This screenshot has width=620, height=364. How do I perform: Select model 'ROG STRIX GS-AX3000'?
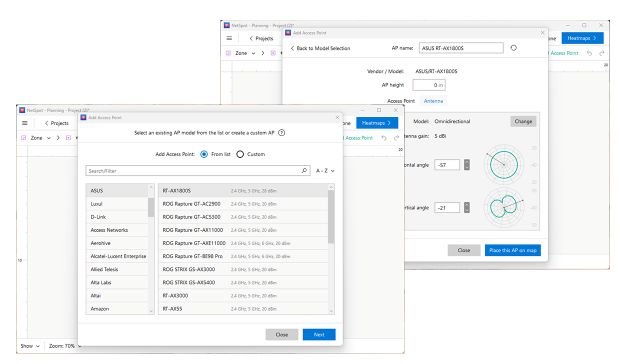pyautogui.click(x=244, y=269)
